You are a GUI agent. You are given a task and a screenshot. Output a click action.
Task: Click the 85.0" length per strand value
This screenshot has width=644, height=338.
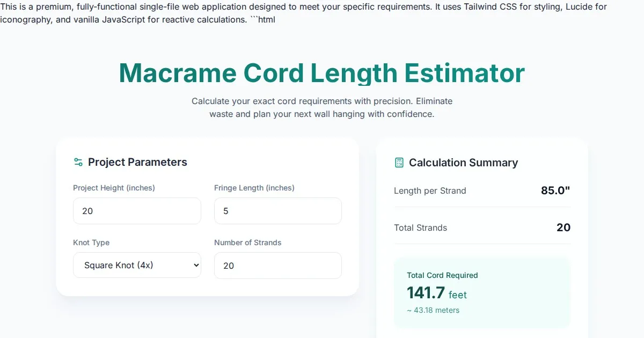555,190
